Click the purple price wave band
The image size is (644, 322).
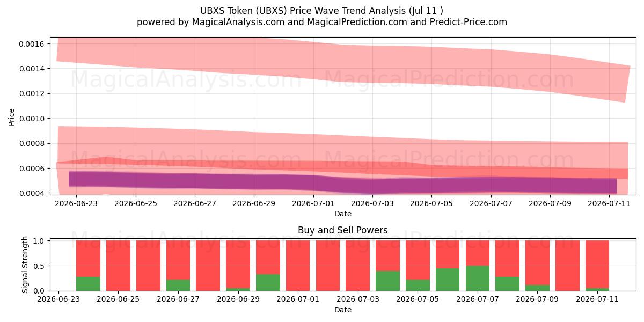342,182
